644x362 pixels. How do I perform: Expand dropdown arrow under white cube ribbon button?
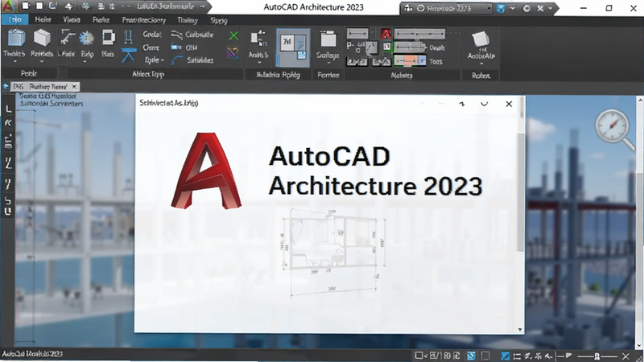pos(481,64)
